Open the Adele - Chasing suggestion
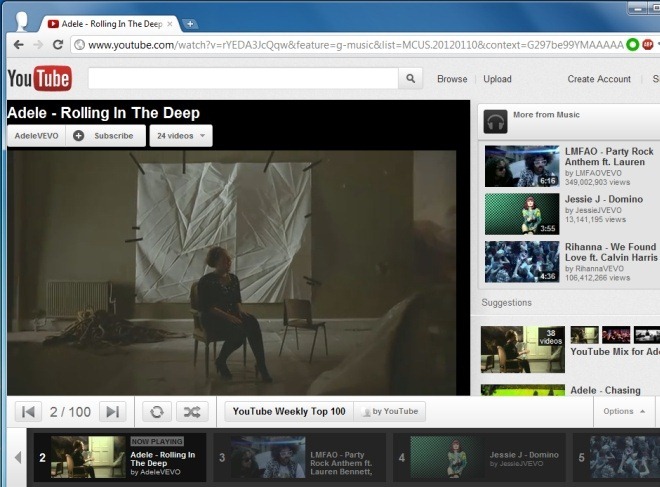Image resolution: width=660 pixels, height=487 pixels. click(605, 391)
